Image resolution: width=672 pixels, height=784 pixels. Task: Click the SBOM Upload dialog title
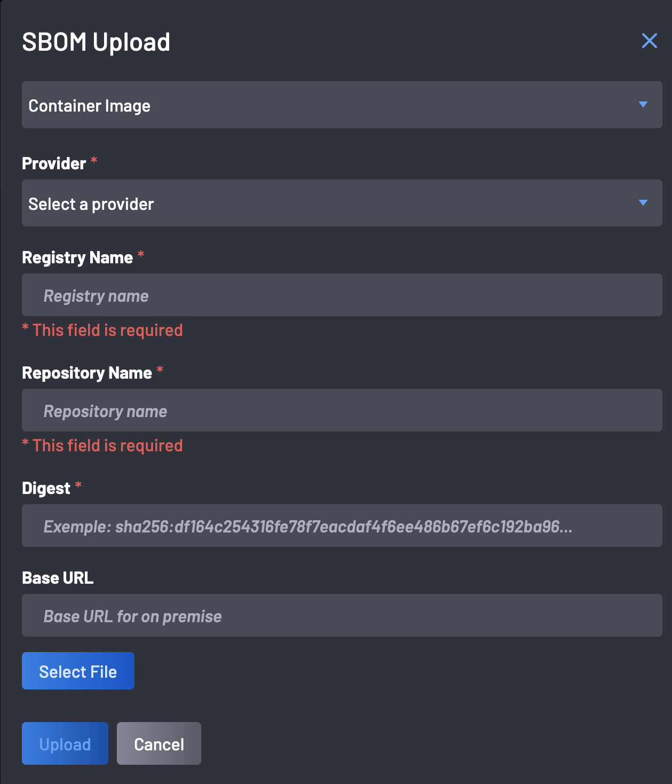click(x=96, y=42)
